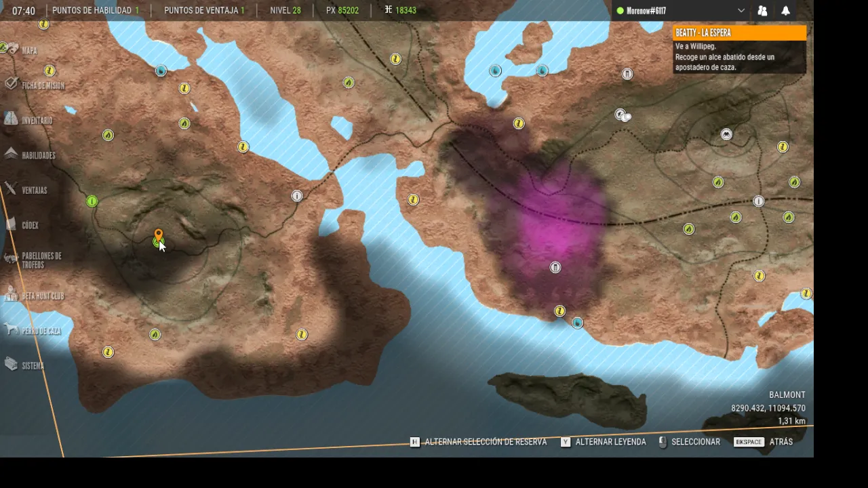Select the yellow marker nearest the SISTEMA menu entry

click(108, 352)
